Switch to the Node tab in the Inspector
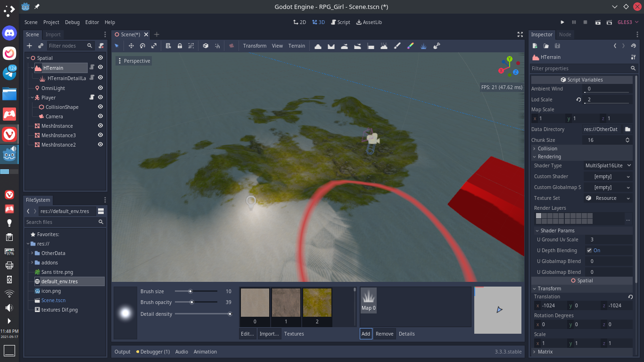644x362 pixels. pyautogui.click(x=565, y=34)
